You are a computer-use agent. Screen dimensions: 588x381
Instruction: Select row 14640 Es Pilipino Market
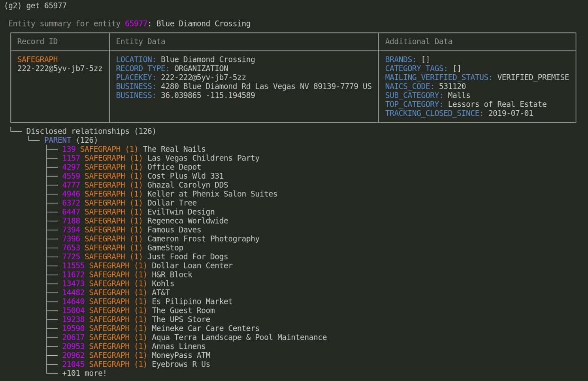pyautogui.click(x=147, y=302)
